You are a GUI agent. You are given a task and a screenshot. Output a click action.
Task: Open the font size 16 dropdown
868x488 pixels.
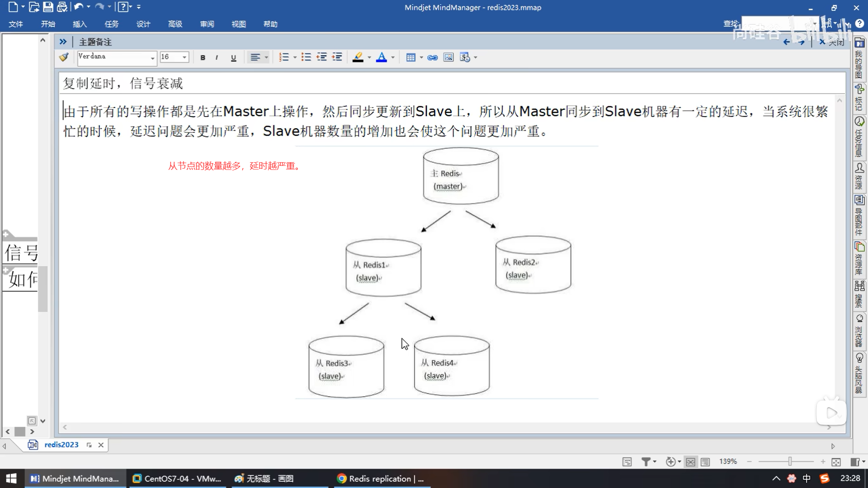tap(184, 57)
